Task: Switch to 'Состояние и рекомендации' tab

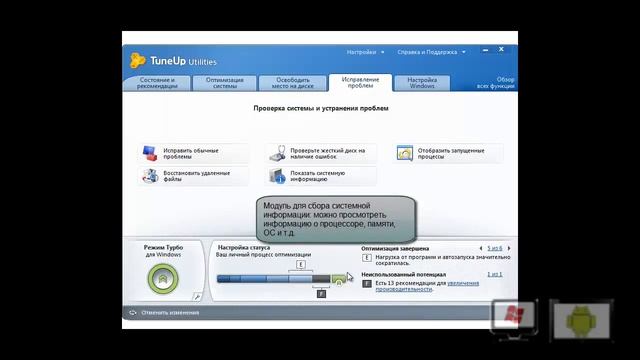Action: [x=157, y=83]
